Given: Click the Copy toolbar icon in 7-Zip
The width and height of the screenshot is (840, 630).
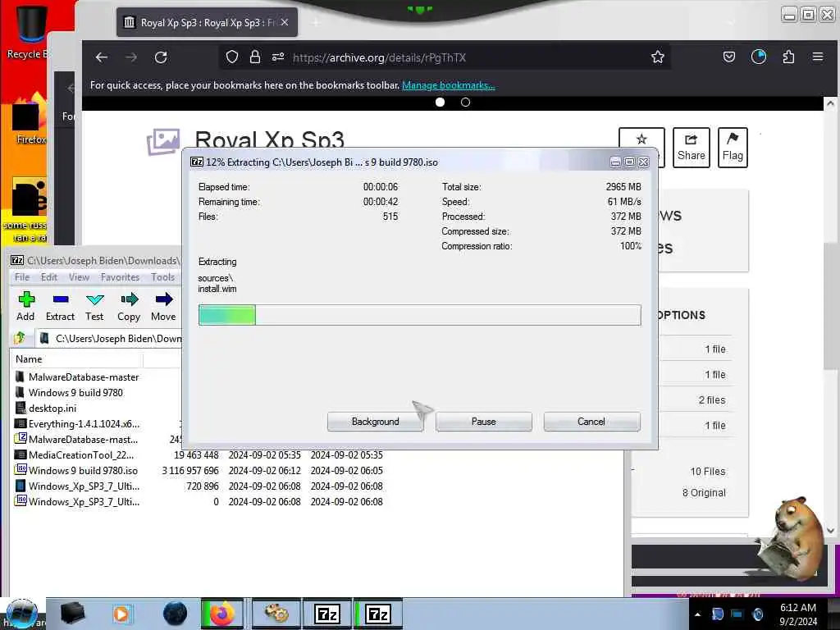Looking at the screenshot, I should (x=129, y=307).
